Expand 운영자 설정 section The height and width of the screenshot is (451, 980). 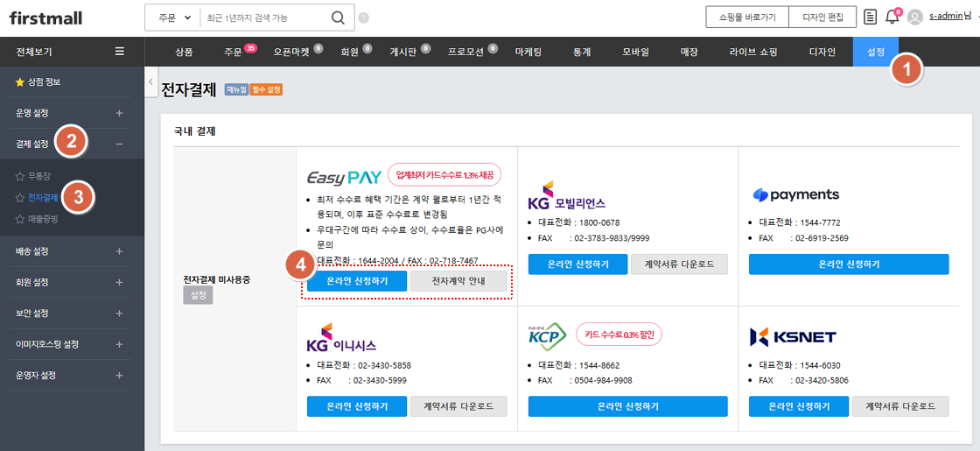[x=119, y=376]
